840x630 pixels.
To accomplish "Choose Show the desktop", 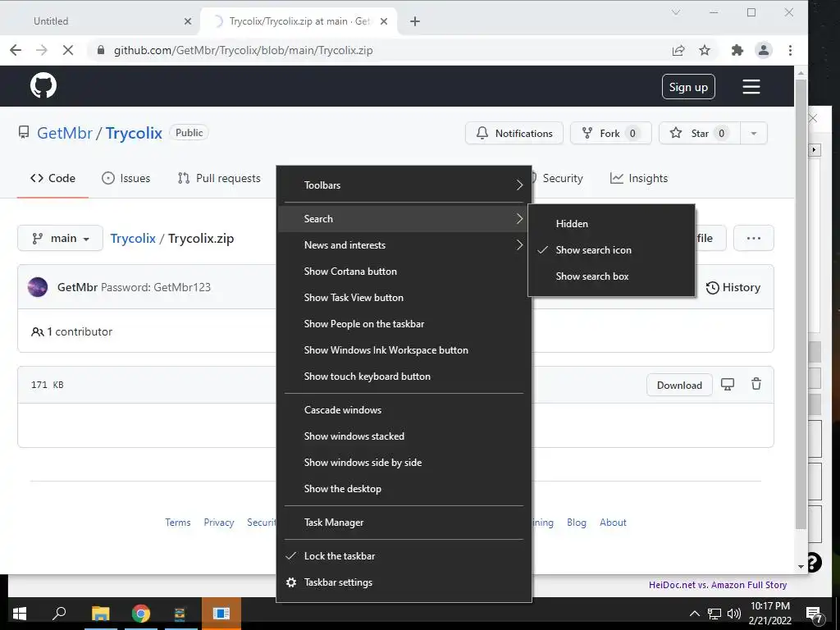I will click(x=404, y=489).
